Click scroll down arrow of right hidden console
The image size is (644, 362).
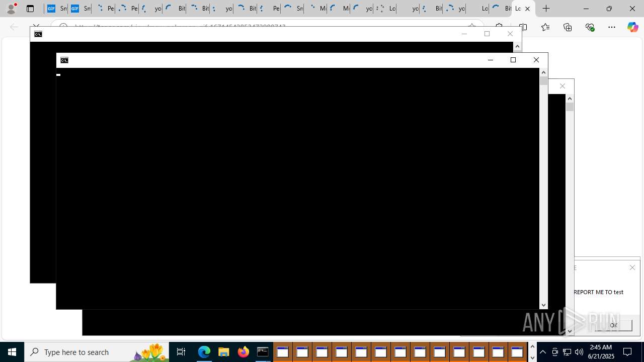[570, 331]
